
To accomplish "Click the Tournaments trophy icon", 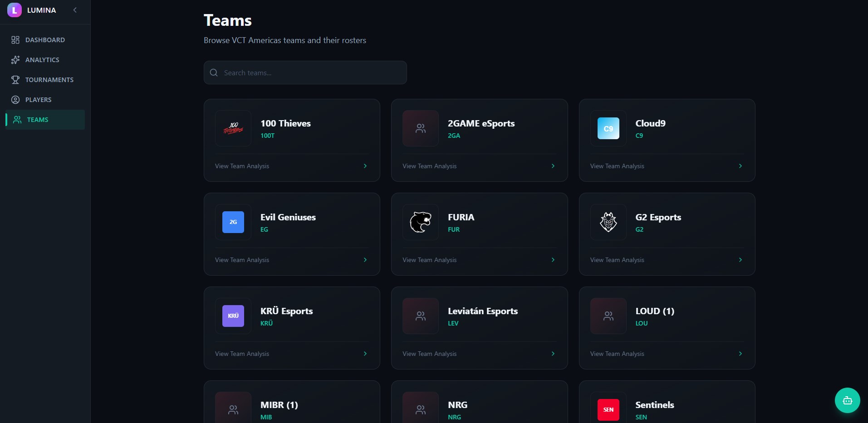I will (15, 80).
